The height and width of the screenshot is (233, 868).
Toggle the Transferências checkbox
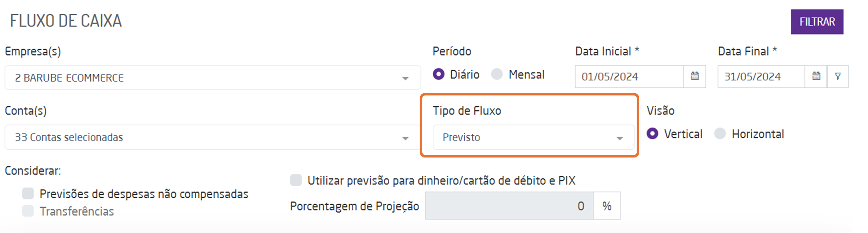28,211
